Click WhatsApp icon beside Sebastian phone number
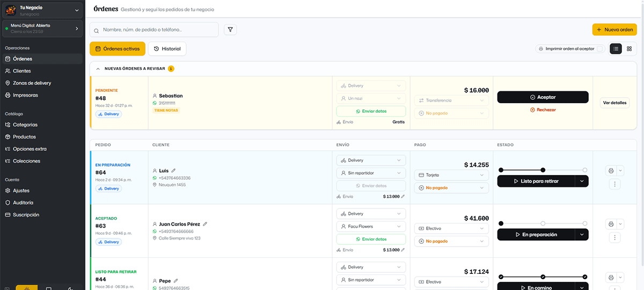644x290 pixels. [x=155, y=103]
